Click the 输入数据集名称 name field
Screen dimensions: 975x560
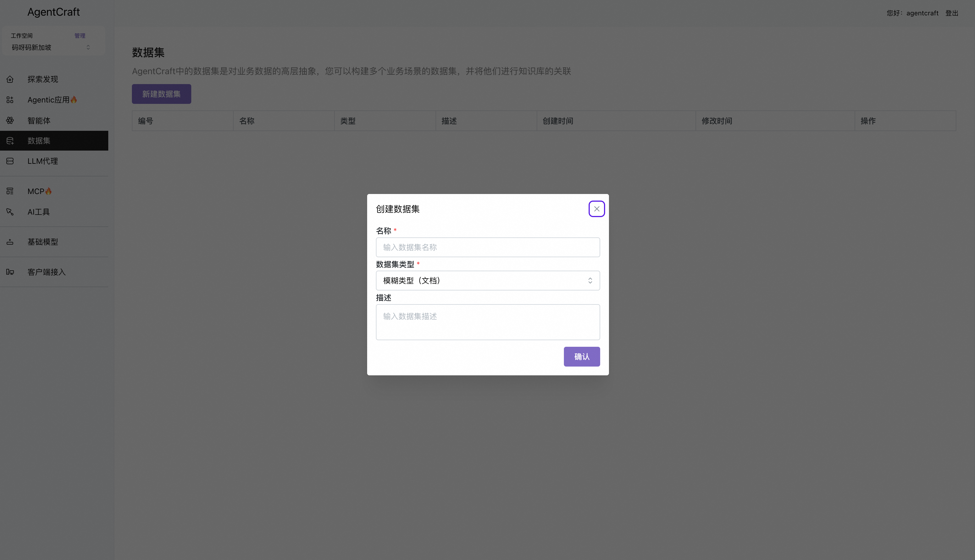[x=488, y=247]
